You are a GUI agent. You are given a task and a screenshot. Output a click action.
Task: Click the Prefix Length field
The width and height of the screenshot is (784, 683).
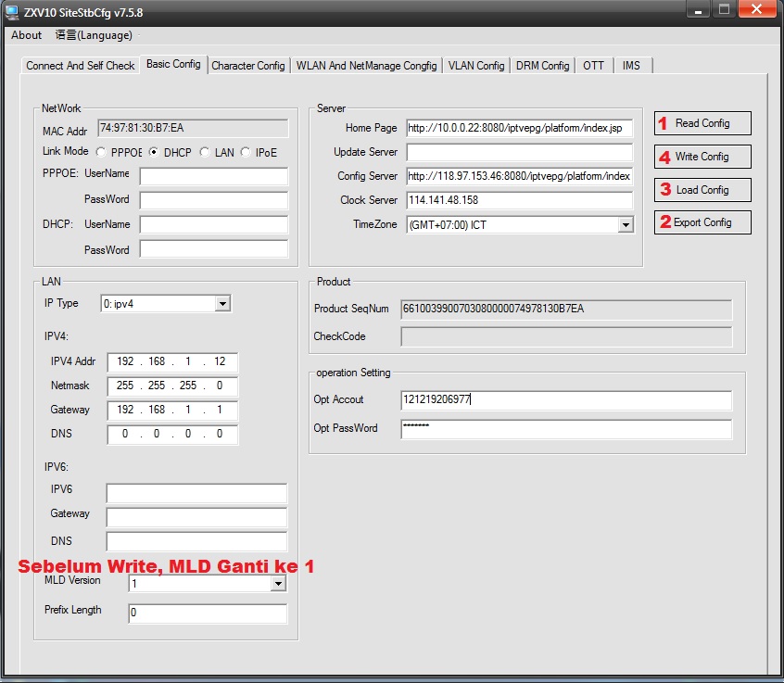(208, 613)
